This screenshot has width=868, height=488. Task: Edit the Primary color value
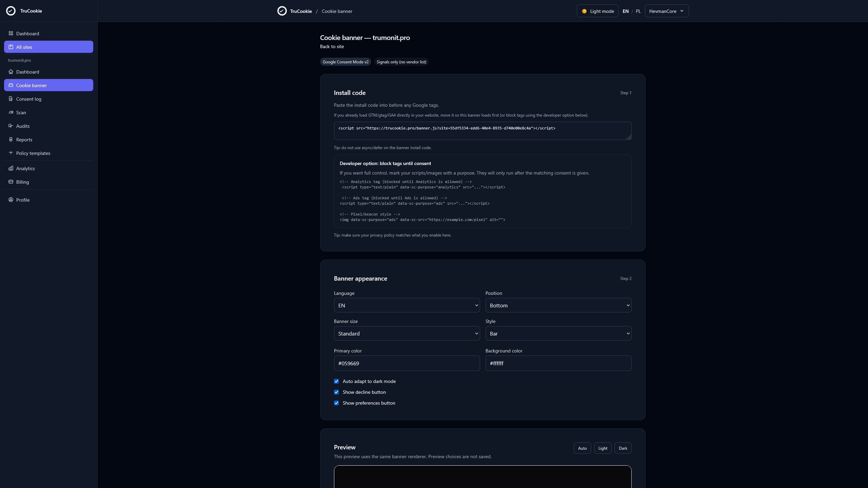point(407,363)
